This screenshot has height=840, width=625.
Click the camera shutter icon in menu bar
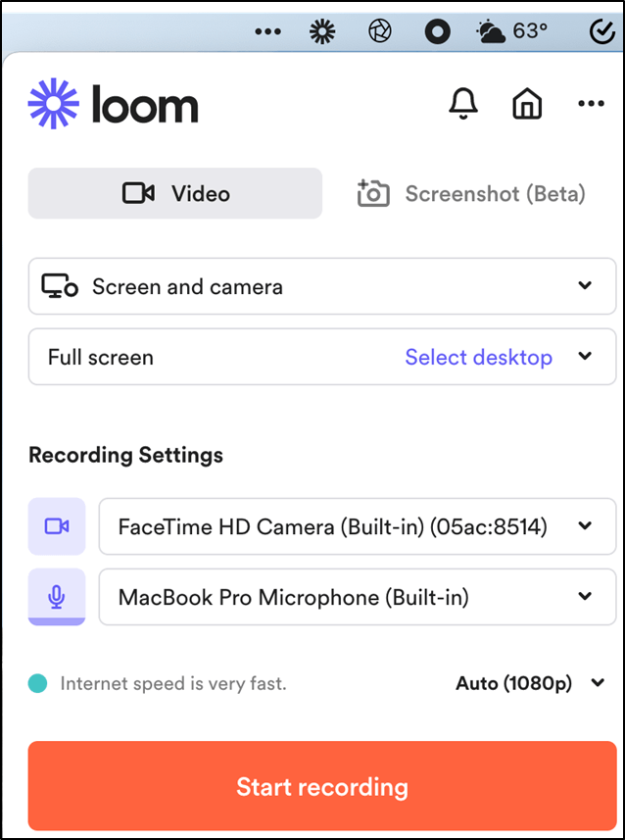pos(379,32)
